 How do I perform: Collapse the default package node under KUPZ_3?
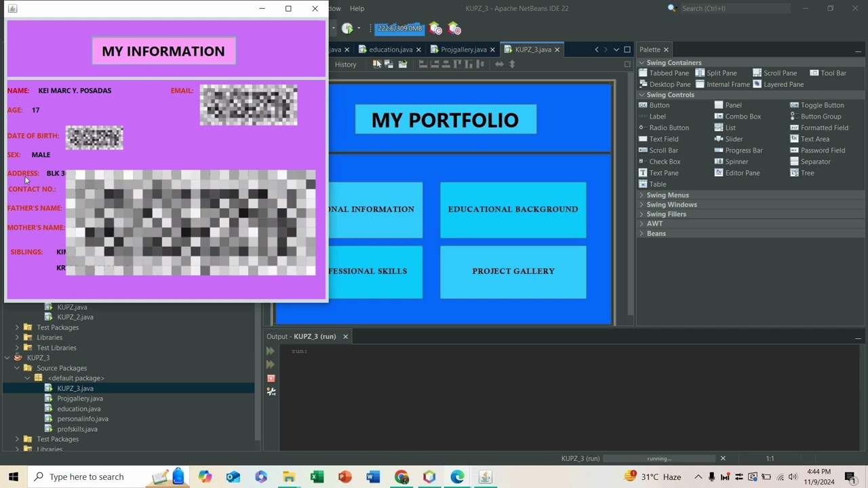click(x=28, y=378)
